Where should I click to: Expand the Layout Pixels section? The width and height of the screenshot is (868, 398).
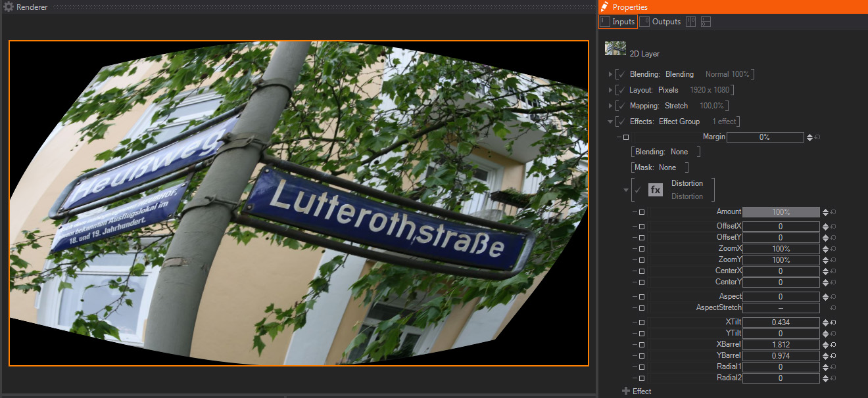click(611, 90)
